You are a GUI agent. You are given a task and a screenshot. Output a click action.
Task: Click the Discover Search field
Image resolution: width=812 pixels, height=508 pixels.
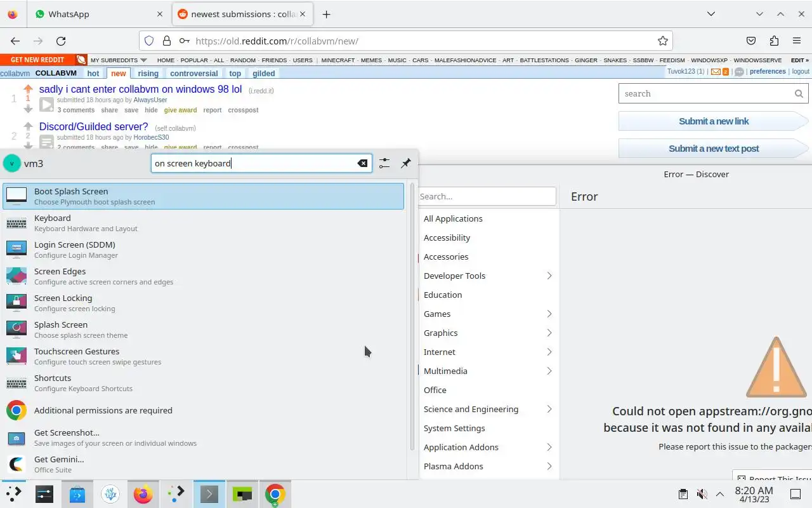487,196
